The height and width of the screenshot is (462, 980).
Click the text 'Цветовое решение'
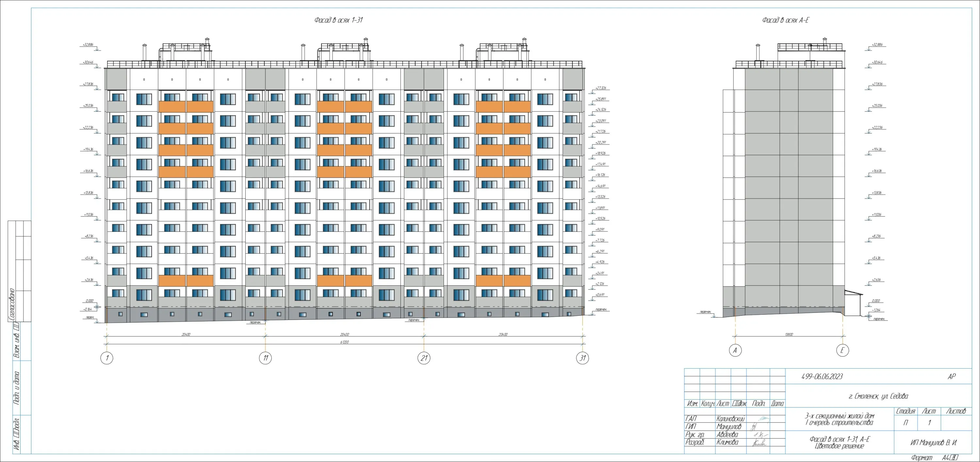click(839, 446)
